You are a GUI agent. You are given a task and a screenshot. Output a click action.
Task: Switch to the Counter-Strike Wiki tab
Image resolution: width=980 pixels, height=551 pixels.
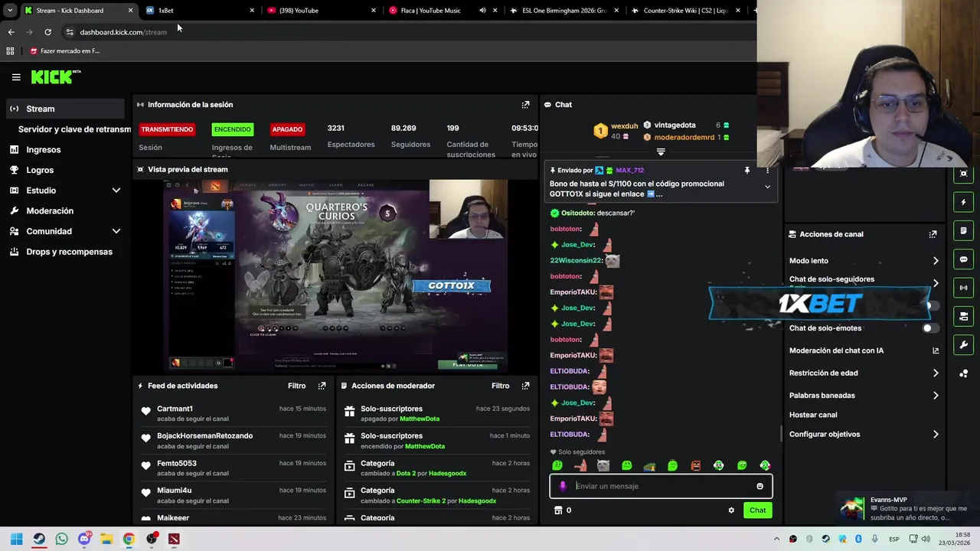click(687, 11)
